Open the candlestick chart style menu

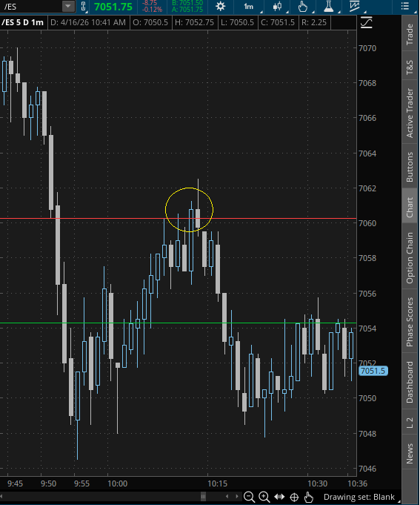(x=277, y=7)
